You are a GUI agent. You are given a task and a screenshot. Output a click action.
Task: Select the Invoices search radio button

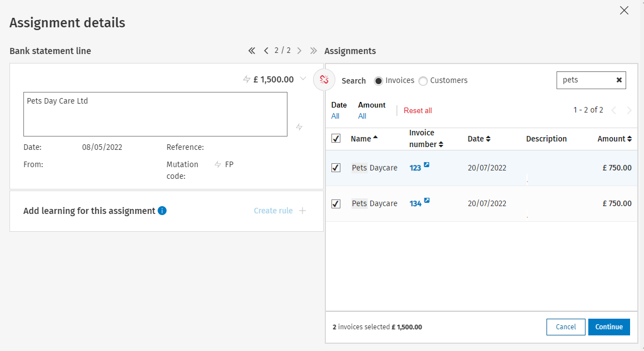[378, 81]
